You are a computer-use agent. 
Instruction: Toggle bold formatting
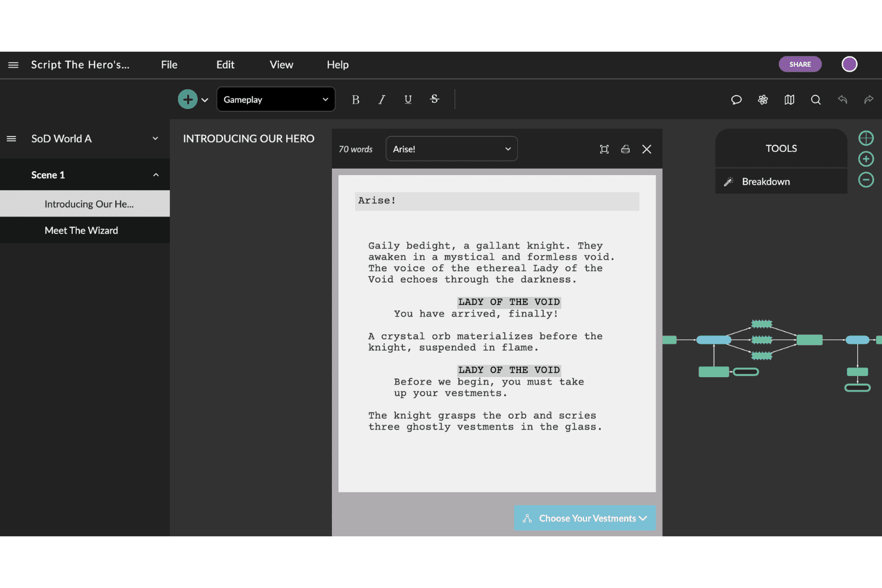pyautogui.click(x=355, y=99)
